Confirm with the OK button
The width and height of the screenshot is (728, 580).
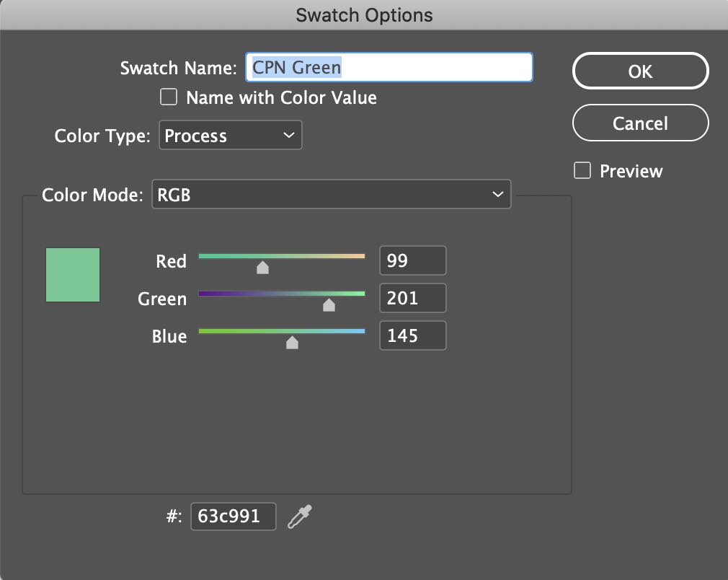[640, 71]
